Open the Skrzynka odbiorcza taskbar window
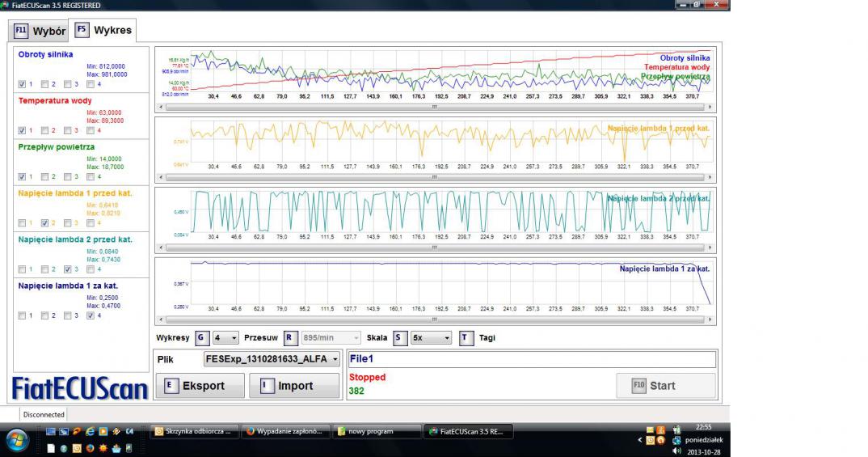Screen dimensions: 868x457 pos(196,431)
